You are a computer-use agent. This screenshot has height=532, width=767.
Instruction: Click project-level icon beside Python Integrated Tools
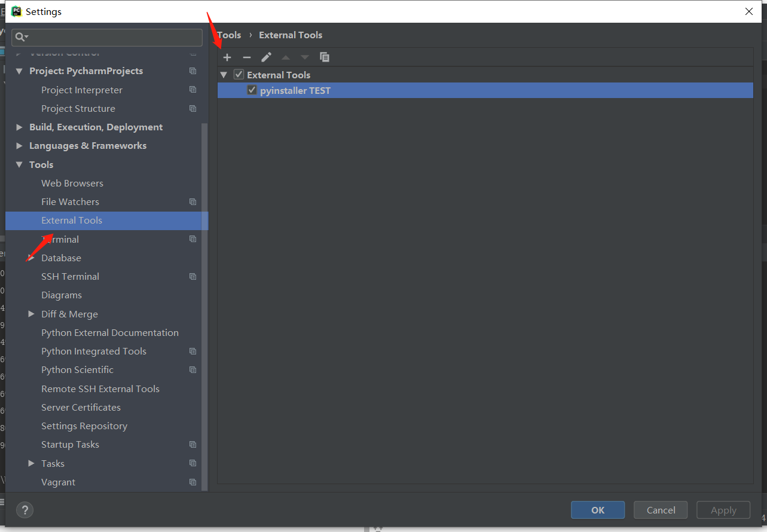click(x=192, y=351)
